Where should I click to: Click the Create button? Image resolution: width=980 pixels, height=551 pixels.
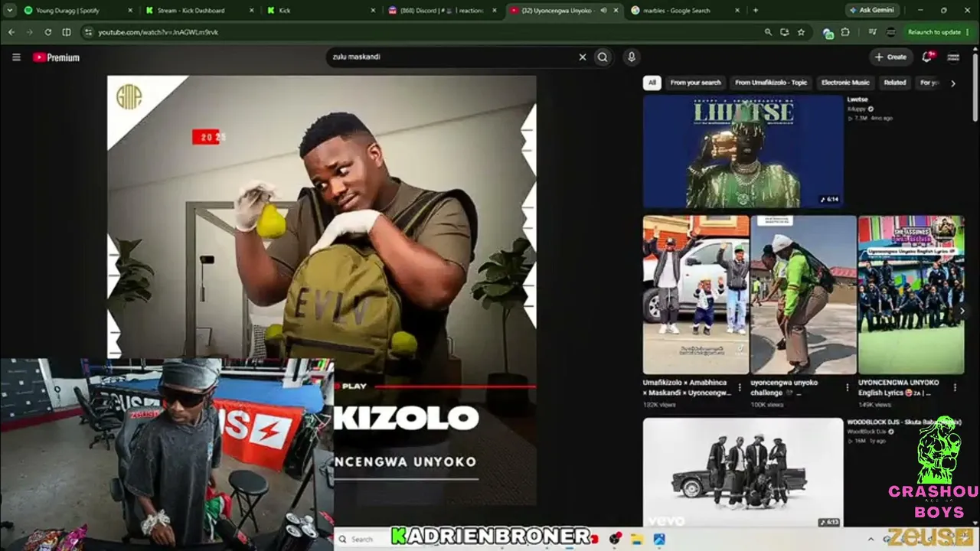[890, 57]
